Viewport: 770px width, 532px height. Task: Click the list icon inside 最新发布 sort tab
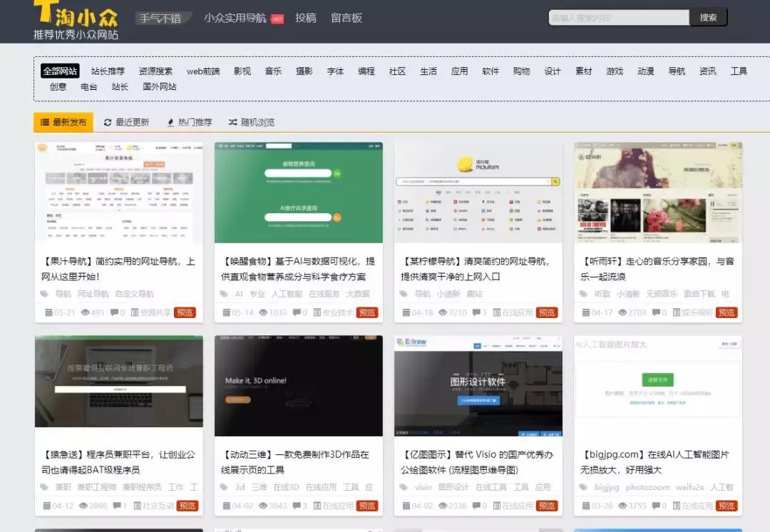45,122
